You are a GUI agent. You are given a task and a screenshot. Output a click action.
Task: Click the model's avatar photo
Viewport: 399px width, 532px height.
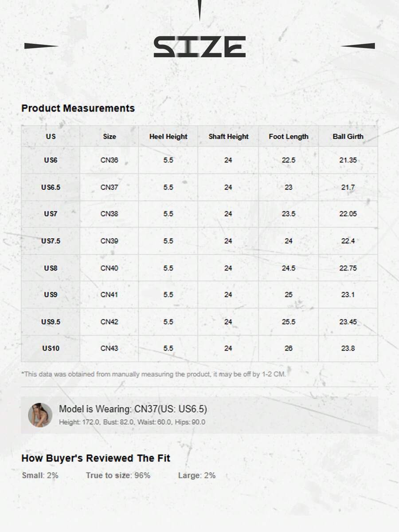tap(40, 415)
